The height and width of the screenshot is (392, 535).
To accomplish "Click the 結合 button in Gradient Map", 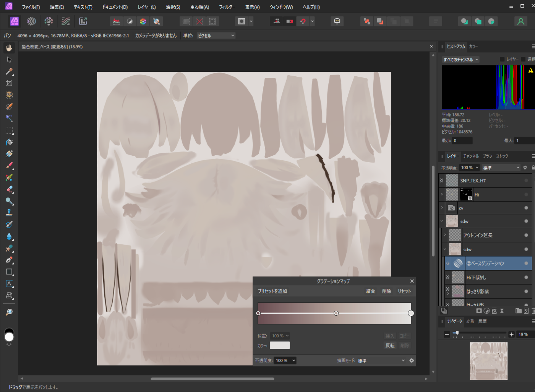I will (370, 291).
